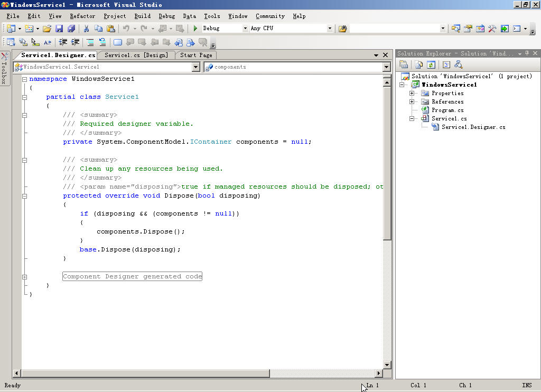Paste from clipboard using the paste icon
Viewport: 541px width, 392px height.
[110, 29]
